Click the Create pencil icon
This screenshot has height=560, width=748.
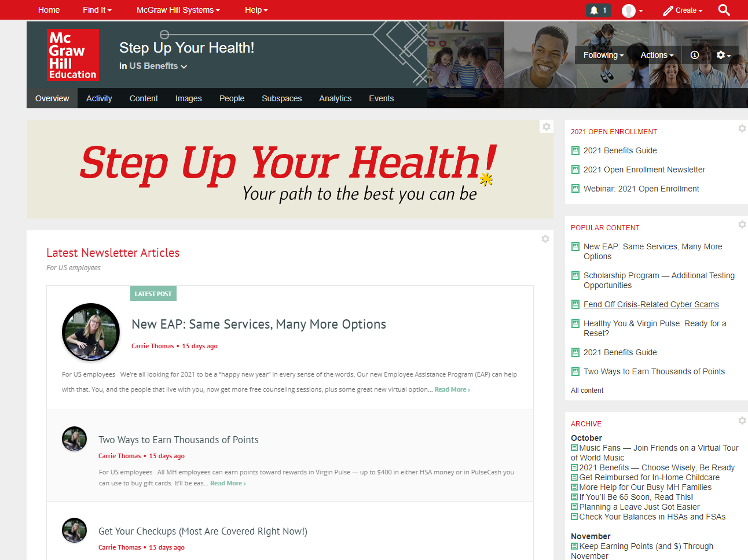[x=668, y=10]
